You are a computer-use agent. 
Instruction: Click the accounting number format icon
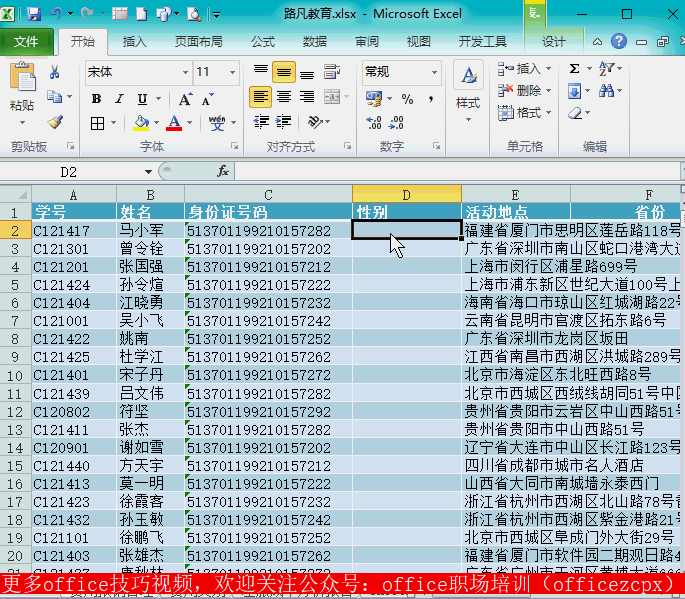pyautogui.click(x=374, y=99)
